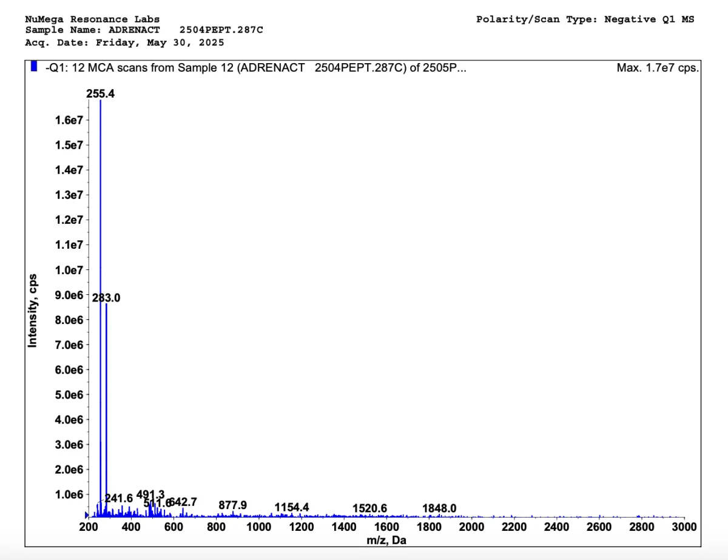Click the 200 x-axis tick label
The width and height of the screenshot is (728, 560).
tap(89, 527)
